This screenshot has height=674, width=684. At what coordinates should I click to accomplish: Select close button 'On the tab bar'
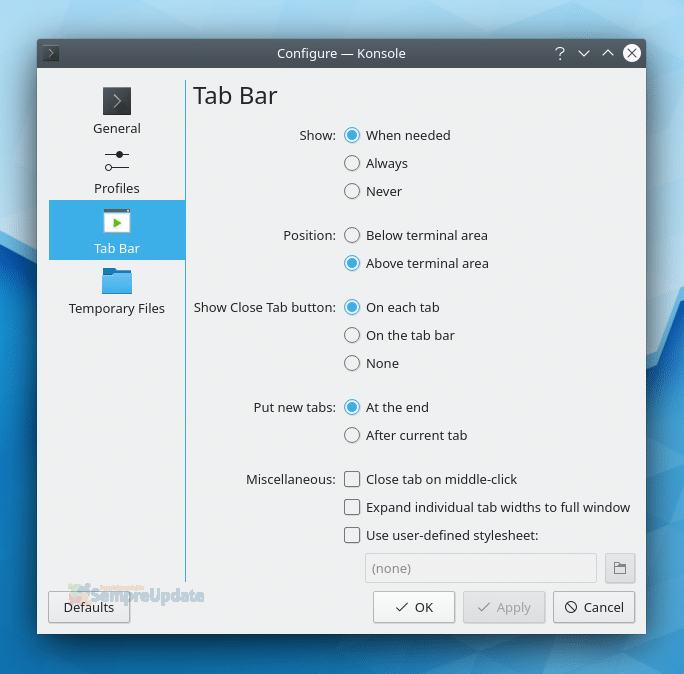pos(399,335)
